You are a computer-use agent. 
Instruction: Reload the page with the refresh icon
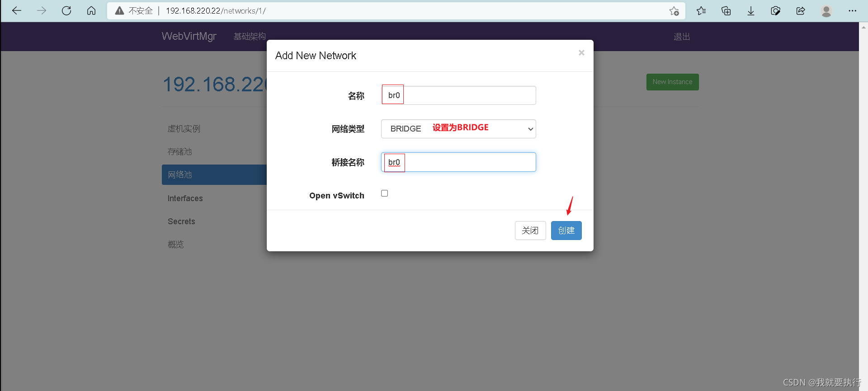pyautogui.click(x=66, y=11)
